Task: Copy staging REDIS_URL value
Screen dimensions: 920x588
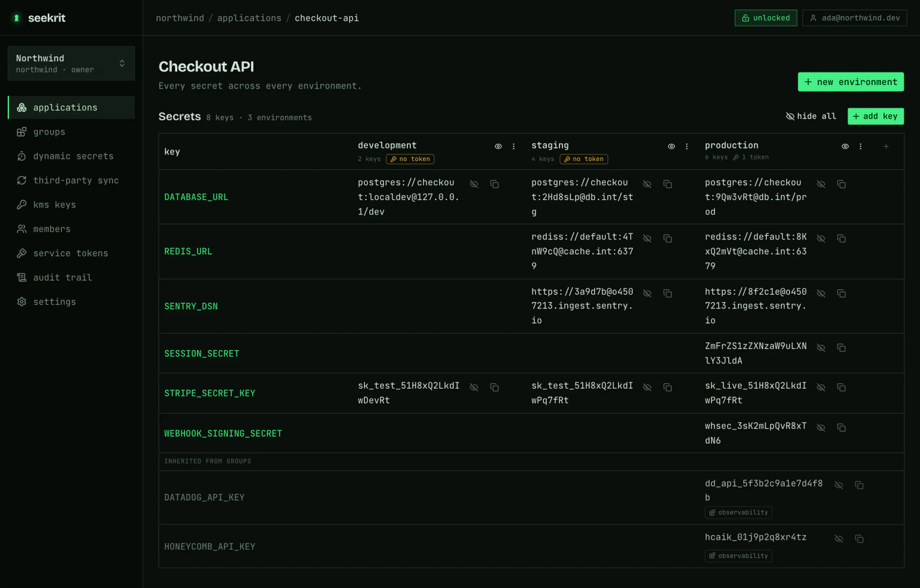Action: click(x=667, y=238)
